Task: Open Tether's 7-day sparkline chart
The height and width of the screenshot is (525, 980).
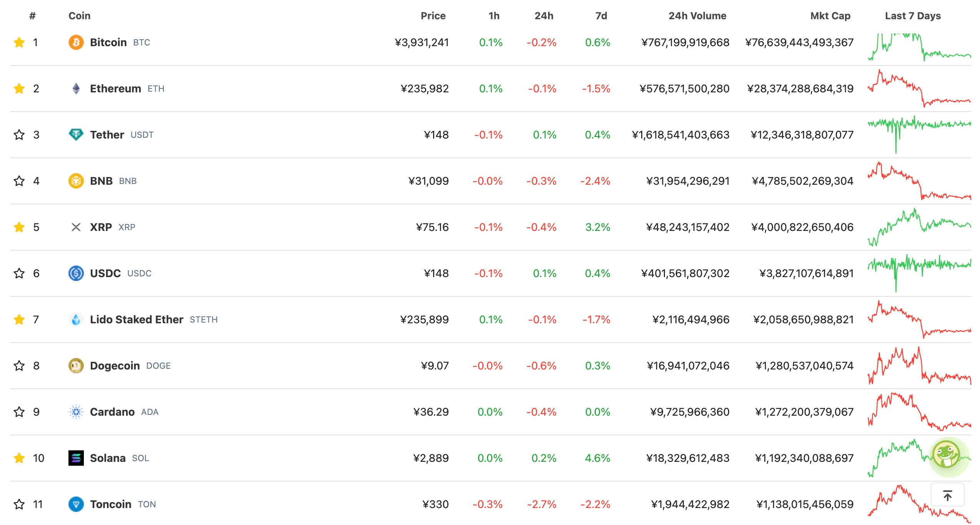Action: (x=919, y=135)
